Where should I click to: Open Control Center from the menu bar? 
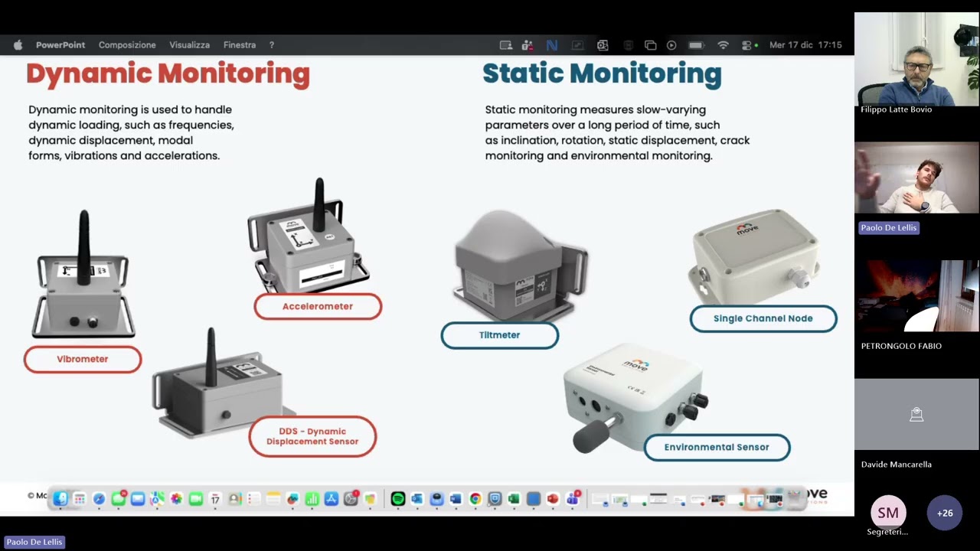pyautogui.click(x=746, y=45)
